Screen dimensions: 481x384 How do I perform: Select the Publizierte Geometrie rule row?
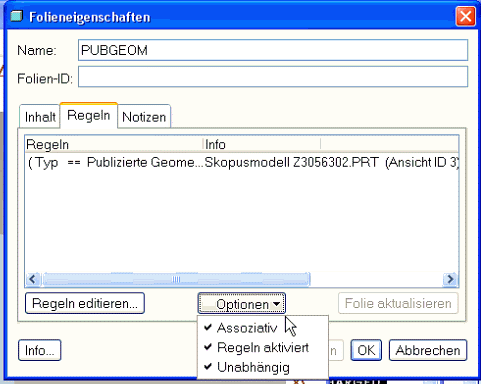pyautogui.click(x=242, y=163)
